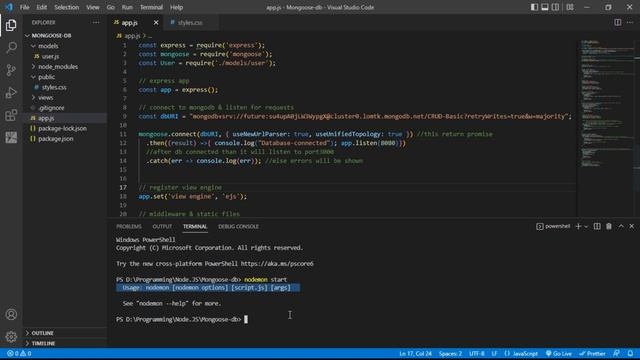Viewport: 640px width, 360px height.
Task: Collapse the public folder
Action: pyautogui.click(x=65, y=77)
